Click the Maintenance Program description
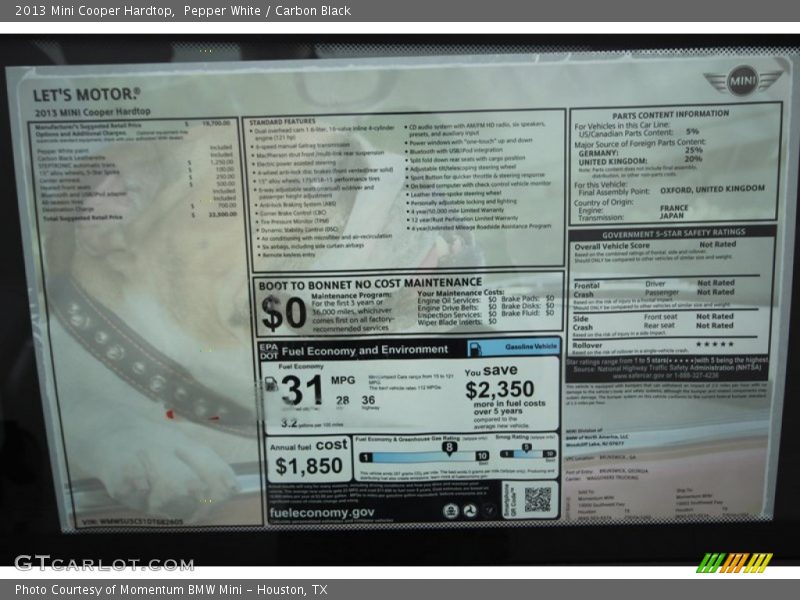 pos(352,311)
